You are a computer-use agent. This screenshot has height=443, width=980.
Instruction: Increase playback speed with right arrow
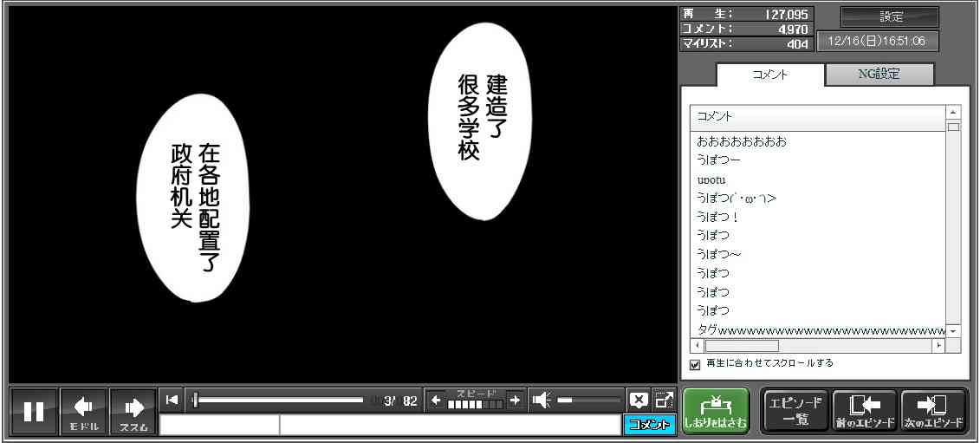514,400
